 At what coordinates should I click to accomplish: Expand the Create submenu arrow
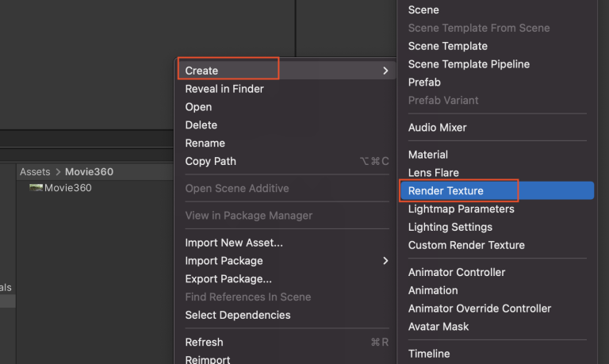[x=385, y=71]
